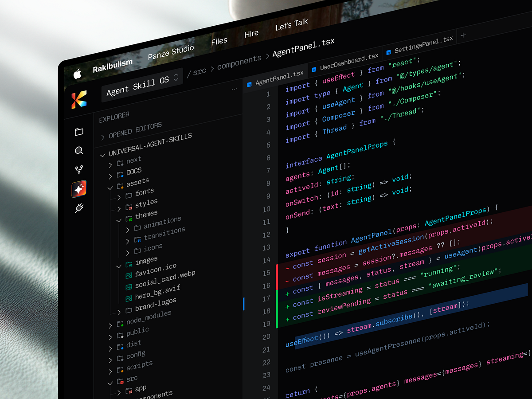Collapse the themes folder chevron

pos(119,220)
